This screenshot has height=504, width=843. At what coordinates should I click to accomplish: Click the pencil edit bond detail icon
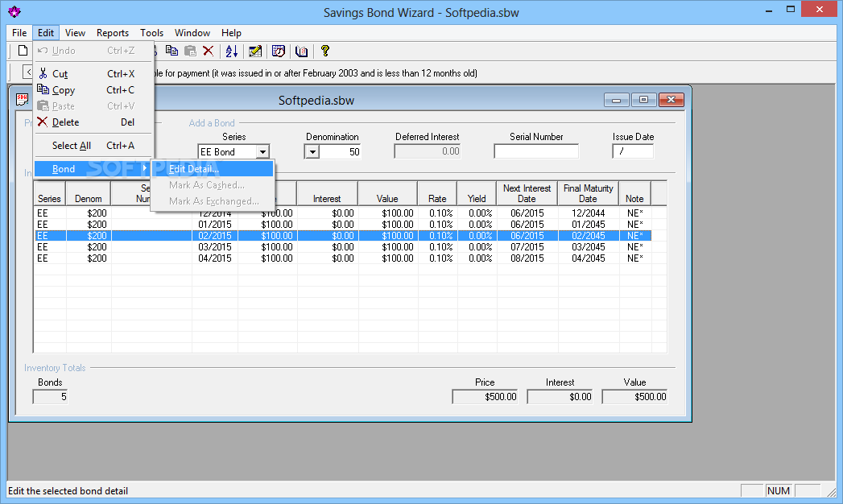click(x=255, y=51)
